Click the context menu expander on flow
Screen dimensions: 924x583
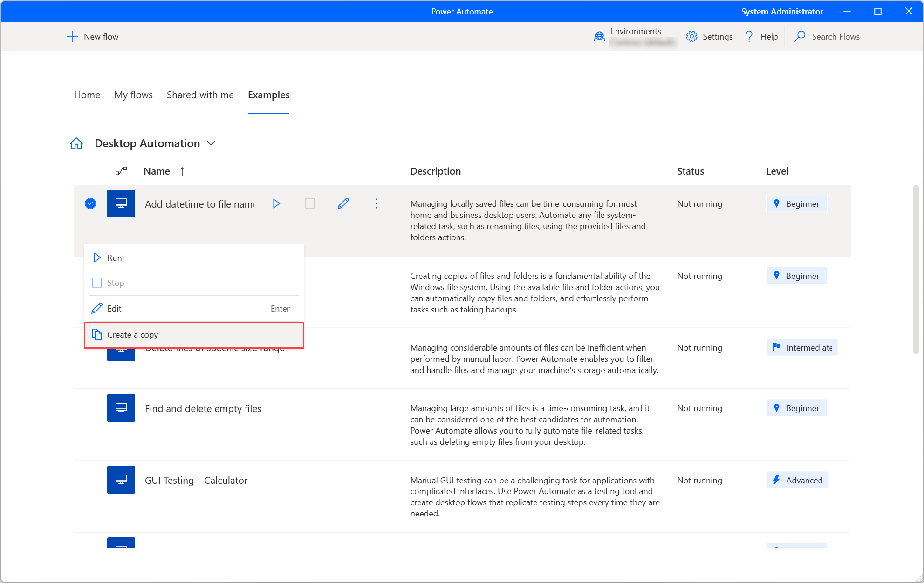pyautogui.click(x=377, y=203)
